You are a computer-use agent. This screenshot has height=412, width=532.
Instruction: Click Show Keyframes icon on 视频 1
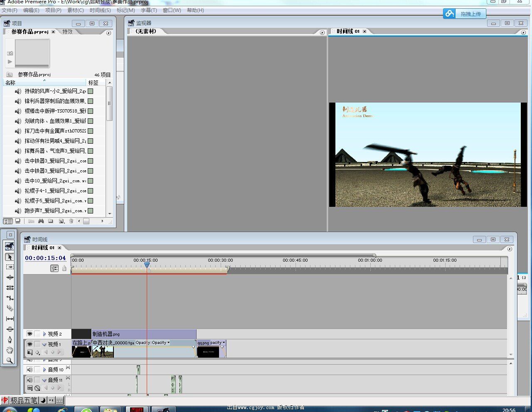click(38, 353)
